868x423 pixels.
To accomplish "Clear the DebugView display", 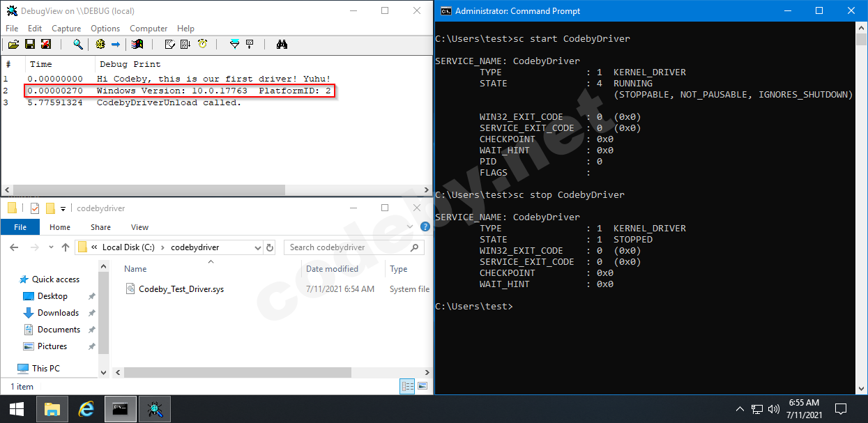I will point(169,44).
